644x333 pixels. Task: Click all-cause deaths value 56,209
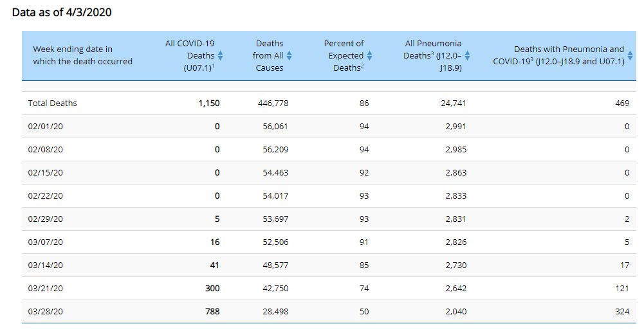[x=275, y=149]
